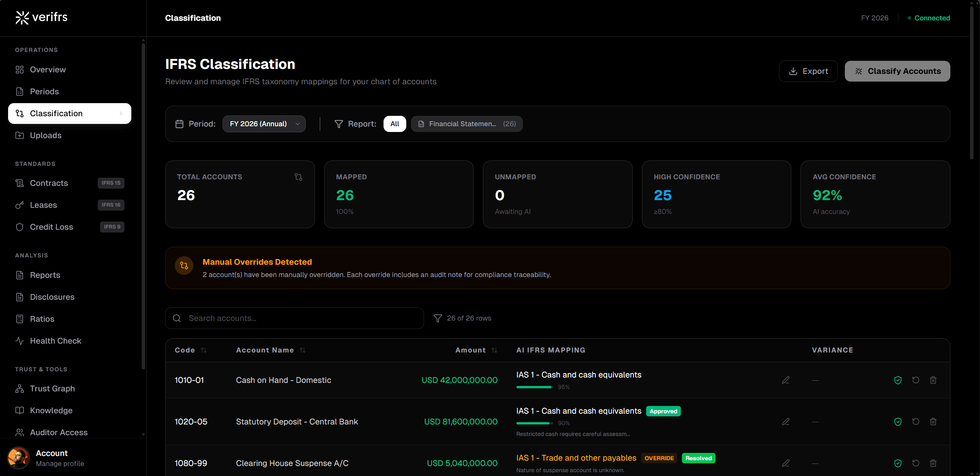Go to the Leases IFRS 16 page
The width and height of the screenshot is (980, 476).
(44, 205)
